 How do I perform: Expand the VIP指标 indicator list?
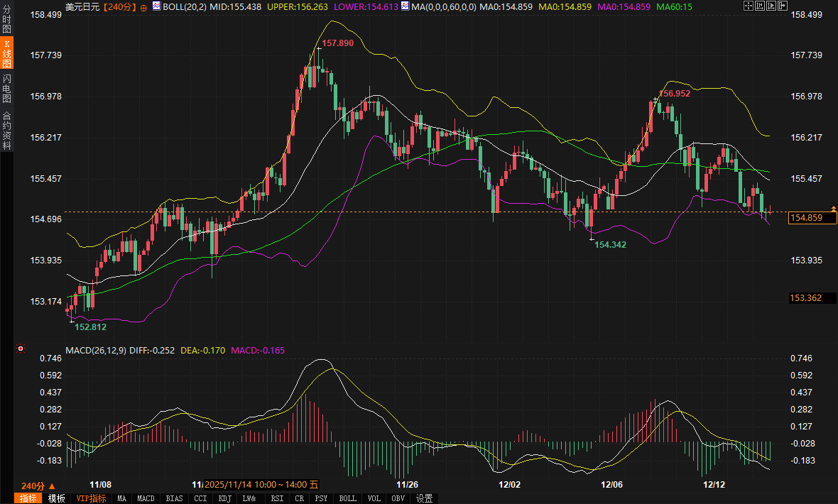[92, 498]
